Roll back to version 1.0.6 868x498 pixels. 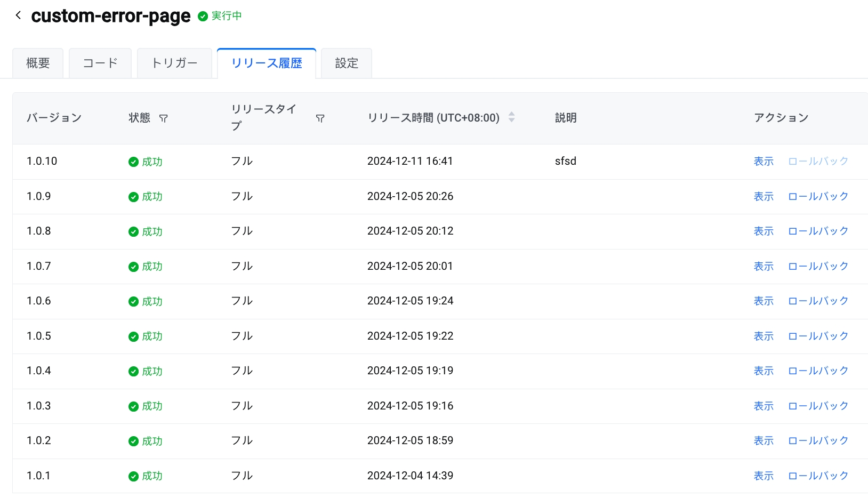818,301
